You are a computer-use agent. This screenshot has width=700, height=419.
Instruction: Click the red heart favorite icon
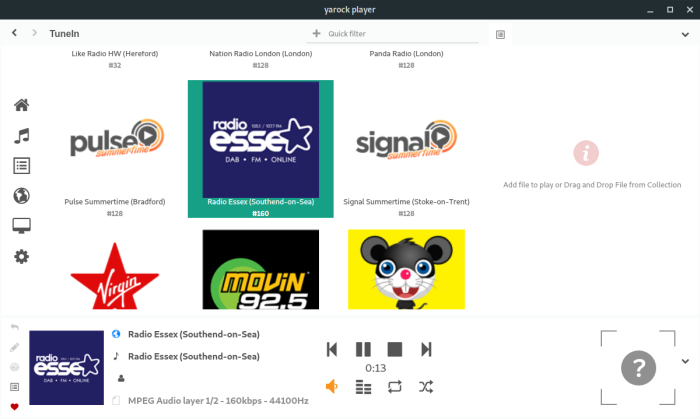(x=14, y=407)
